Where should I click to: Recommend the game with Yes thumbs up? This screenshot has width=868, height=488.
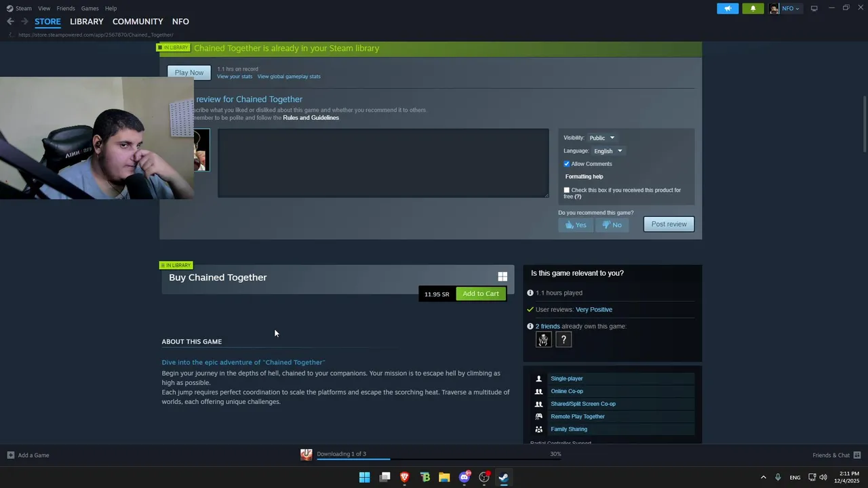tap(576, 225)
